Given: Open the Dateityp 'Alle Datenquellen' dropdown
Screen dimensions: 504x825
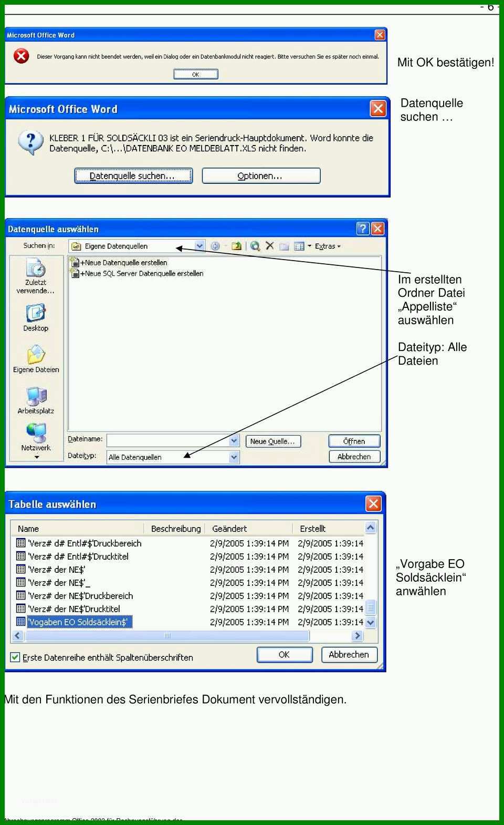Looking at the screenshot, I should tap(234, 457).
